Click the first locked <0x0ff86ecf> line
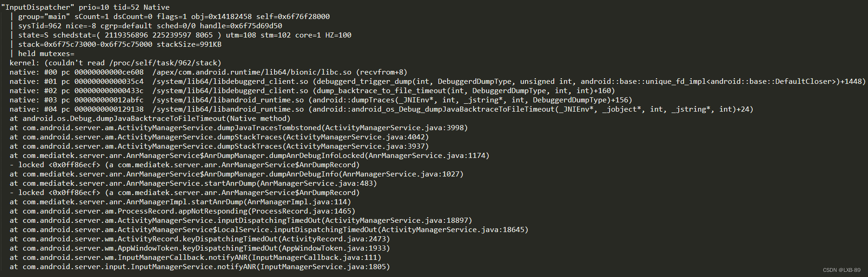 pos(185,165)
